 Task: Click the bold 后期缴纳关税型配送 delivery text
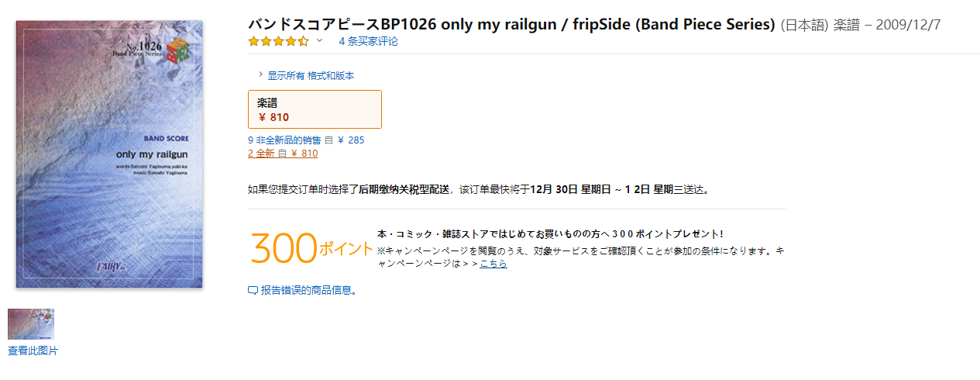pos(404,189)
